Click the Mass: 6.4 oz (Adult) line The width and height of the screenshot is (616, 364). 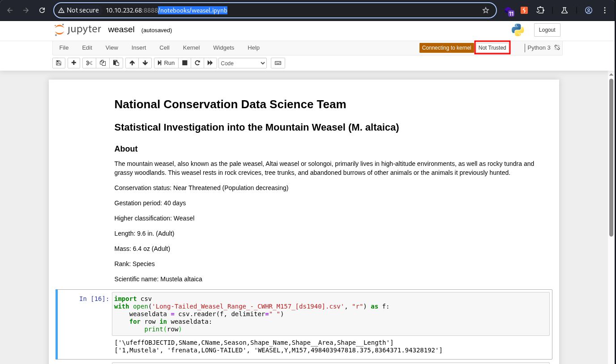[142, 249]
